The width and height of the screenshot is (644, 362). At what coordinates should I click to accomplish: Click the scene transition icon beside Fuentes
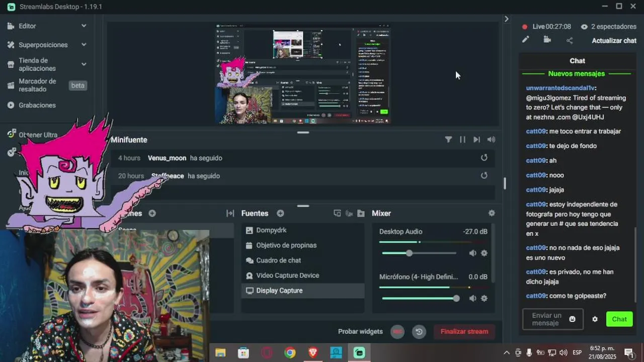point(230,213)
